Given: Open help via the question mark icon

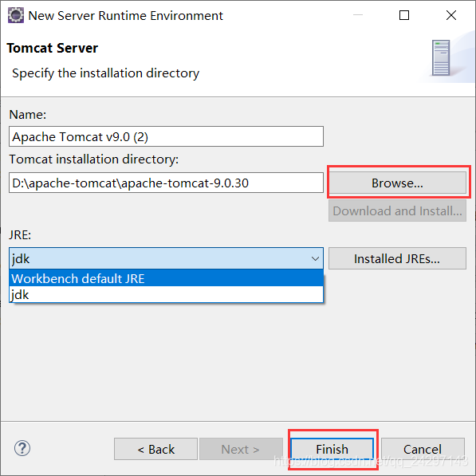Looking at the screenshot, I should point(22,448).
